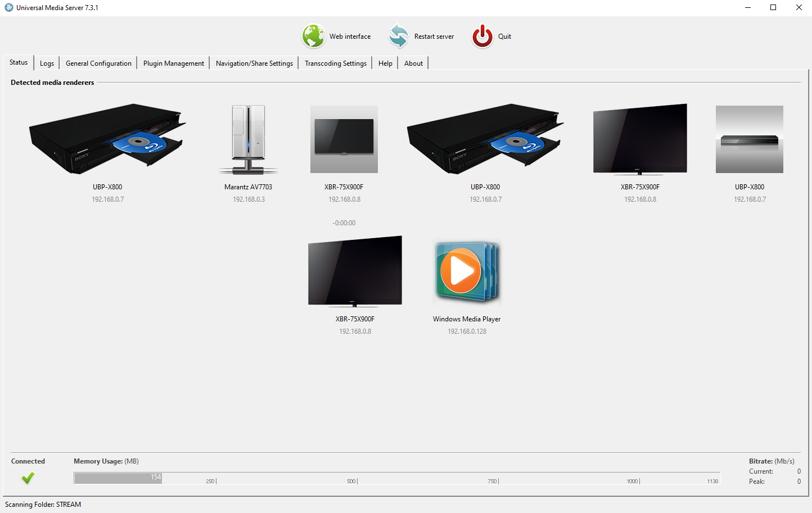812x513 pixels.
Task: Maximize the Universal Media Server window
Action: point(773,7)
